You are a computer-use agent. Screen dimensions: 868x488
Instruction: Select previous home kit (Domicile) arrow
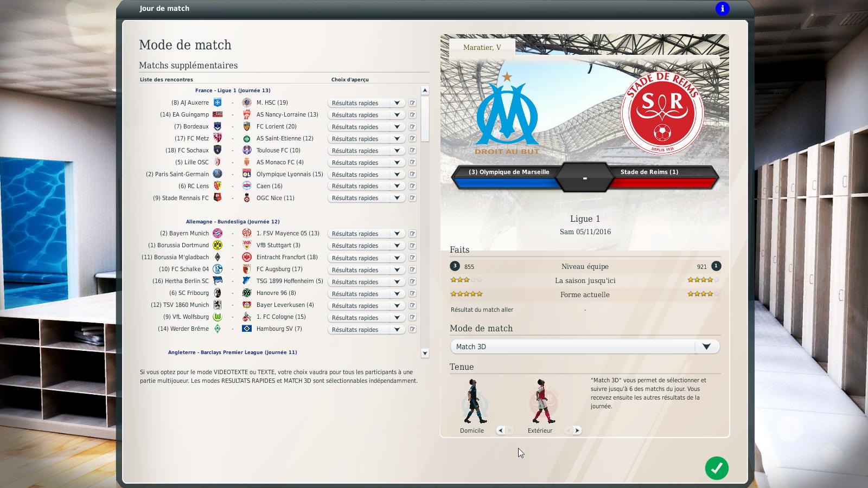coord(500,430)
